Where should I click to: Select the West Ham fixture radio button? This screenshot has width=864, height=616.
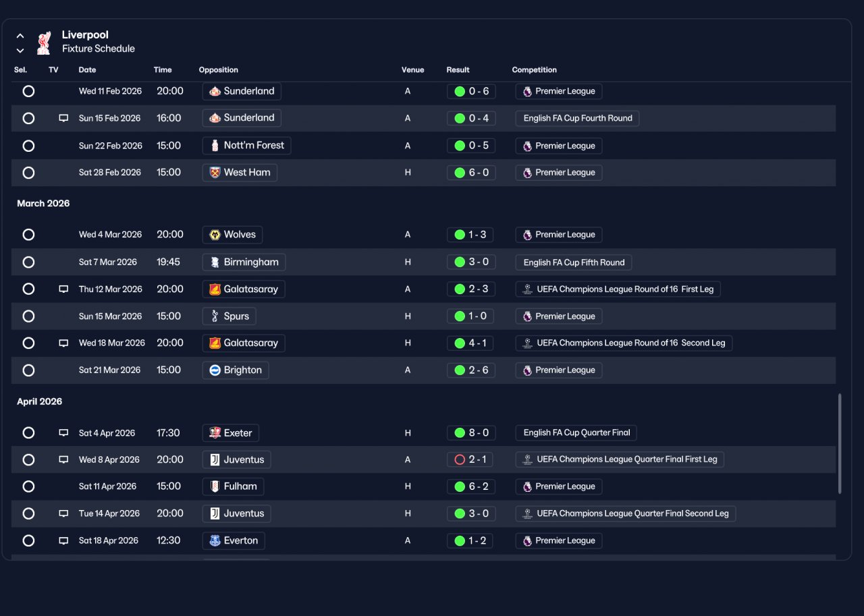(x=28, y=173)
